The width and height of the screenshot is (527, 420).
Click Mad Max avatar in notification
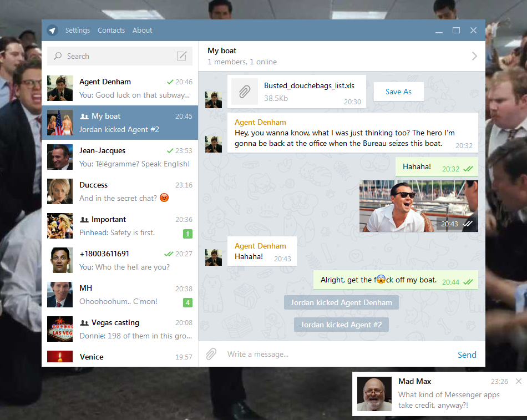pos(374,394)
